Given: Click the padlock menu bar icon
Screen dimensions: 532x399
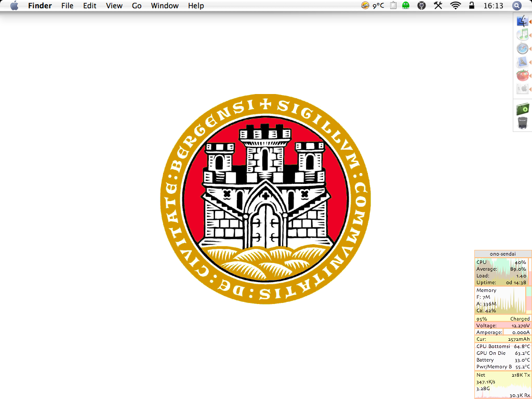Looking at the screenshot, I should 472,5.
